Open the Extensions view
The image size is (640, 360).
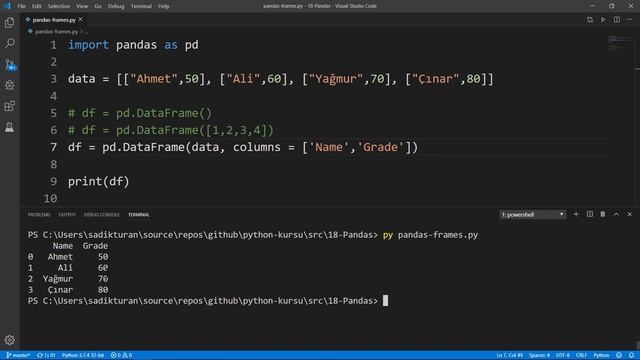[9, 106]
